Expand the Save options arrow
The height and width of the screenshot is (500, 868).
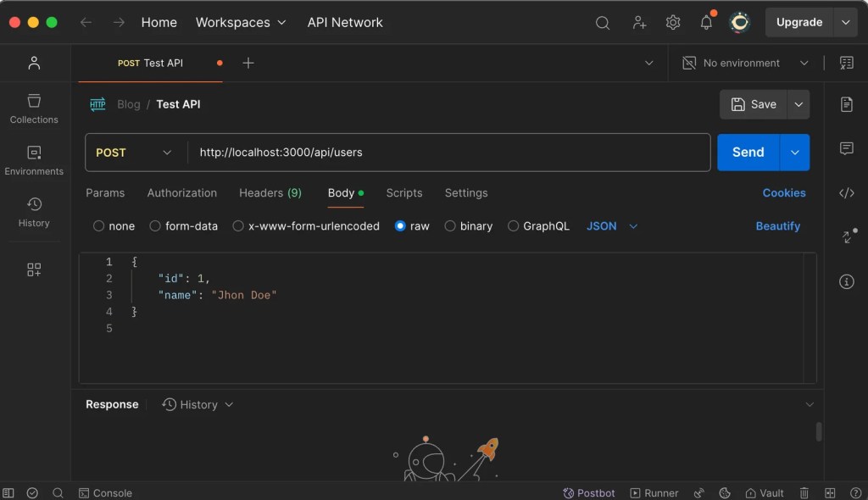point(798,104)
